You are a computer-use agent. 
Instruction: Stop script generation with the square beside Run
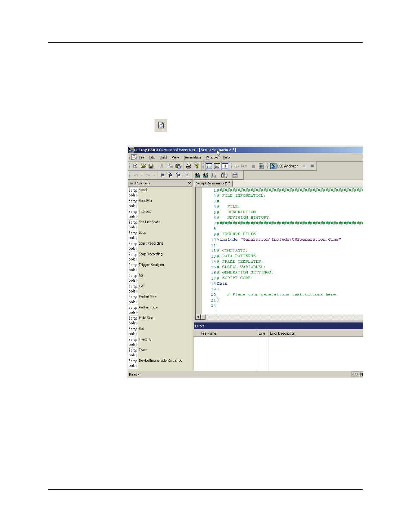(253, 166)
